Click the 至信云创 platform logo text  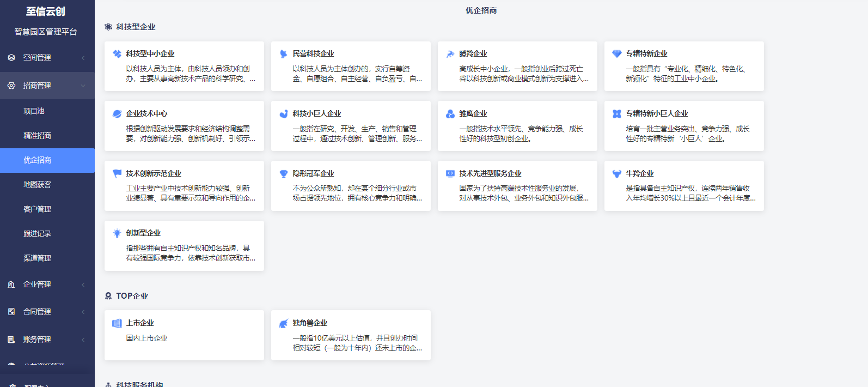click(x=46, y=11)
